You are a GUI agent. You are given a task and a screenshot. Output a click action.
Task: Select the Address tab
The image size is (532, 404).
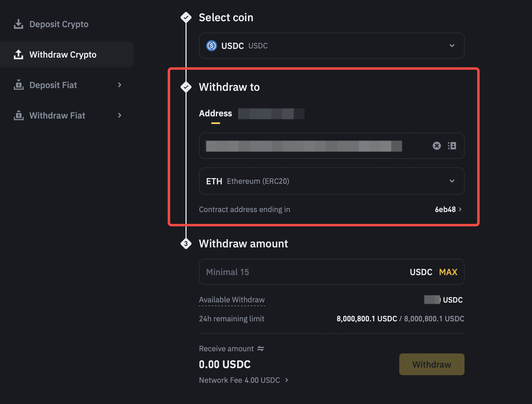(x=215, y=113)
